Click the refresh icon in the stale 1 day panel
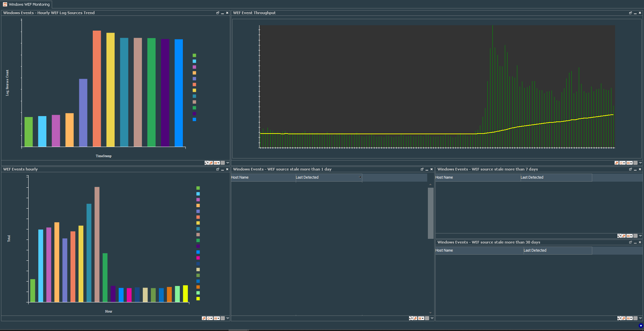Viewport: 644px width, 331px height. click(411, 318)
